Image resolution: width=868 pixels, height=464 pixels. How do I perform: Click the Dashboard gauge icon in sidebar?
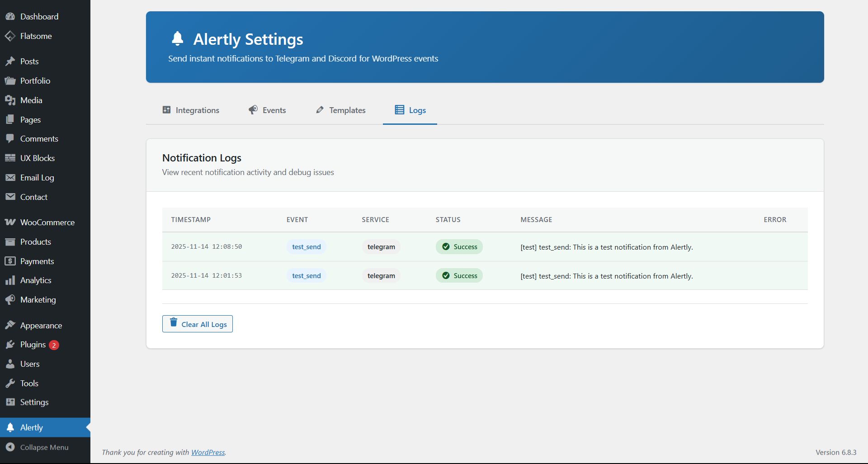(10, 17)
